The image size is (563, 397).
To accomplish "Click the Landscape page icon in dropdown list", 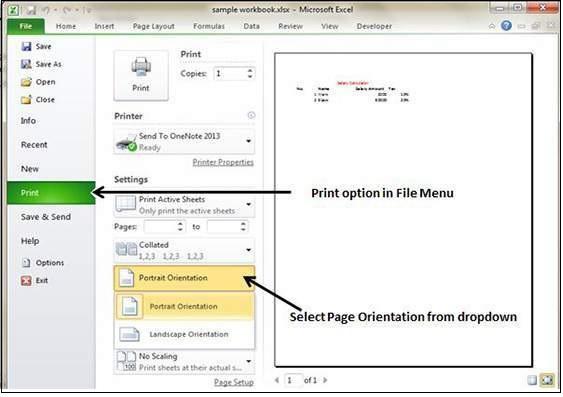I will click(x=129, y=334).
